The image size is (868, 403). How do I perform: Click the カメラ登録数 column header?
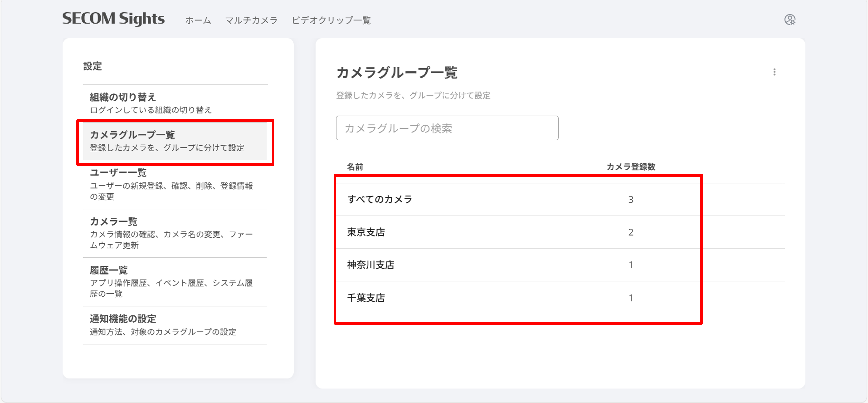tap(631, 167)
